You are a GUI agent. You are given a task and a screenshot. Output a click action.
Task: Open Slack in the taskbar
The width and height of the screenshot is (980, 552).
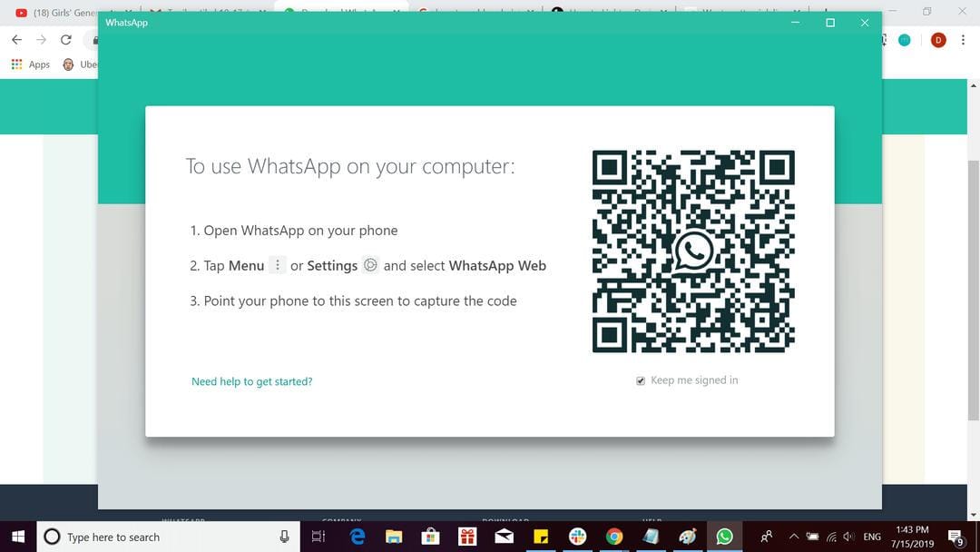[577, 537]
